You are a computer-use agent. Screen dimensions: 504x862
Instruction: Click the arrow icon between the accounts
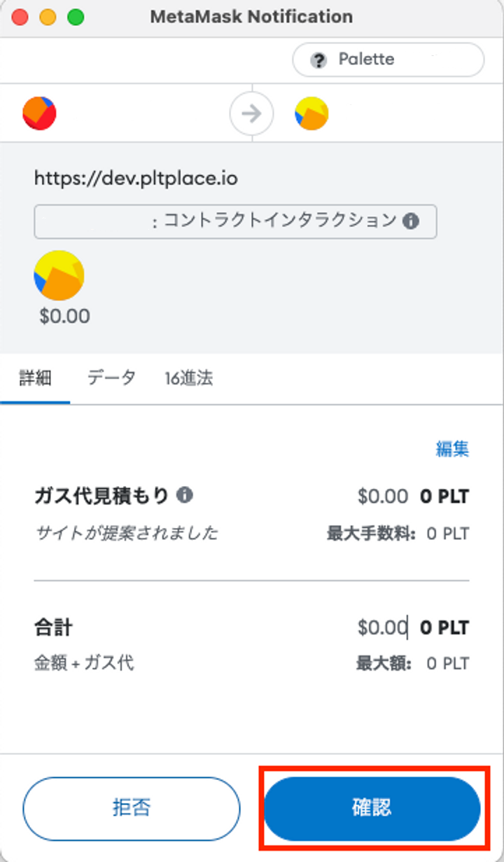pos(251,113)
